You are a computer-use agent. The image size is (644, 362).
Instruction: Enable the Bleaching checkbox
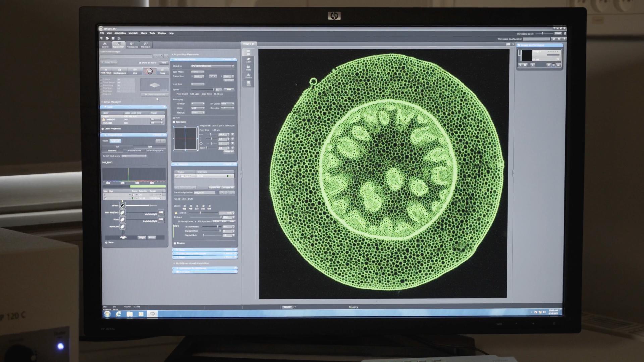[x=102, y=85]
